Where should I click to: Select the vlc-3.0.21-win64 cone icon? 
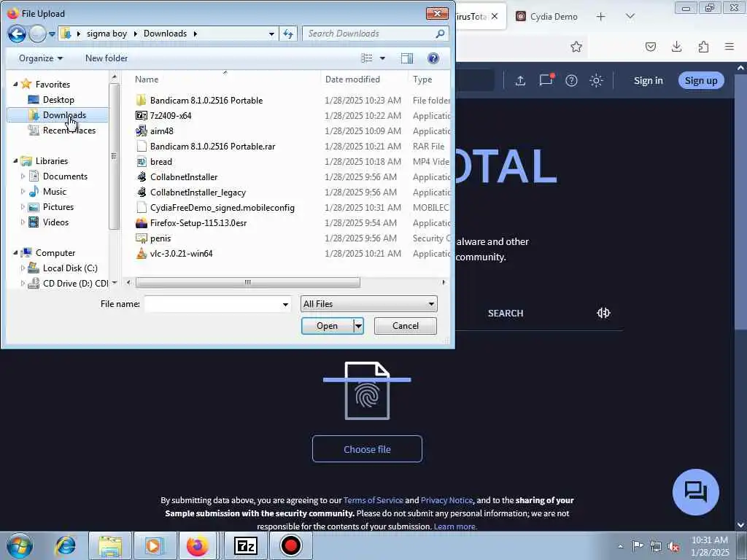click(x=141, y=253)
